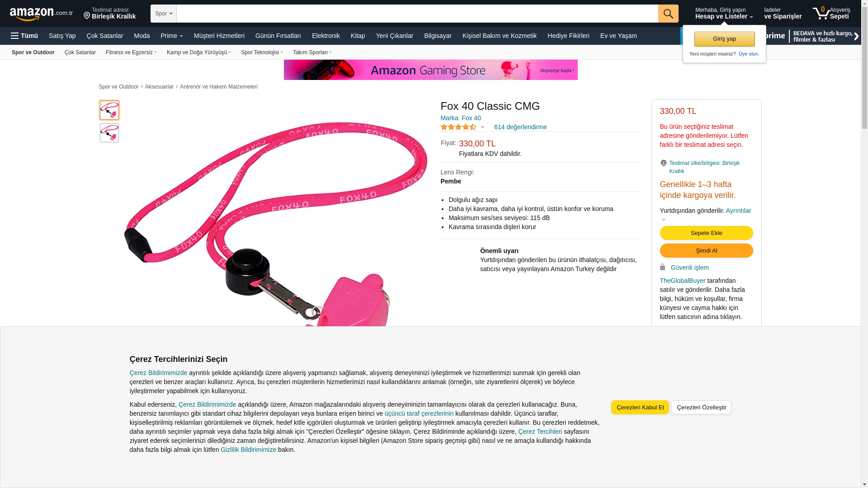Accept cookies with Çerezleri Kabul Et
Image resolution: width=868 pixels, height=488 pixels.
point(640,408)
